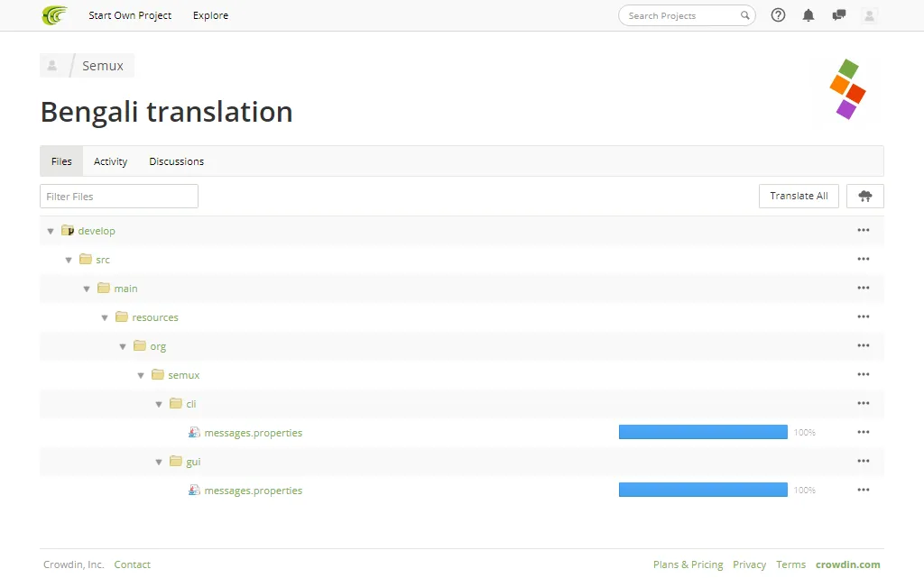Collapse the semux folder arrow
Screen dimensions: 924x578
click(141, 375)
